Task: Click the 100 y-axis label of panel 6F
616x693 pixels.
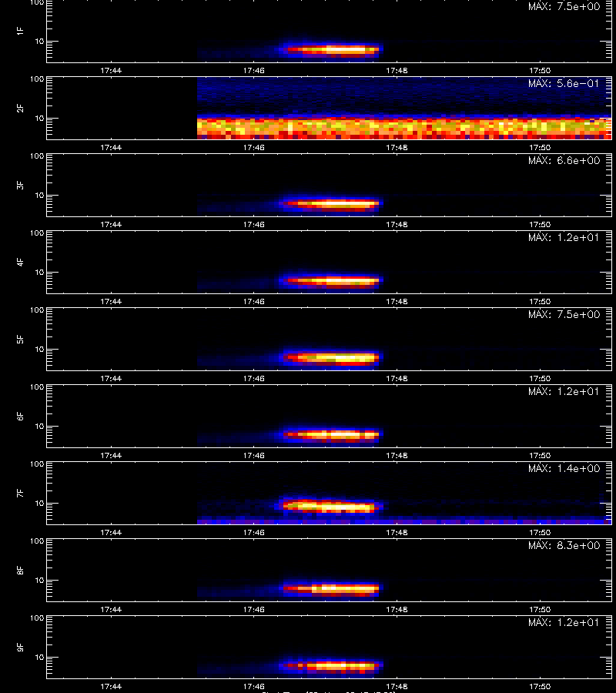Action: pos(37,387)
